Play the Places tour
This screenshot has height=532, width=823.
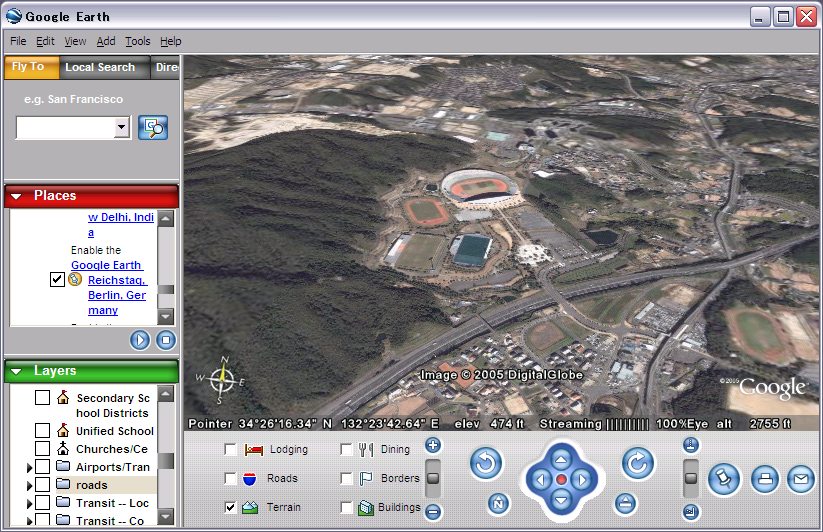pos(140,340)
